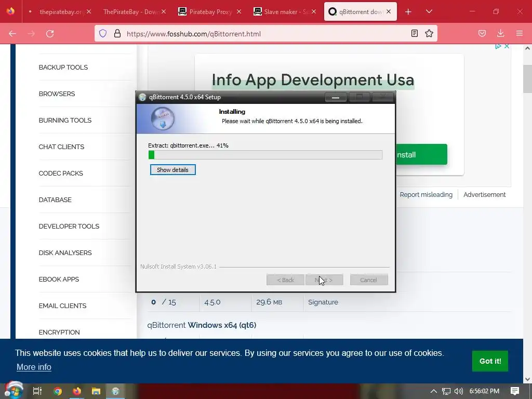
Task: Open the Firefox hamburger application menu
Action: pos(519,33)
